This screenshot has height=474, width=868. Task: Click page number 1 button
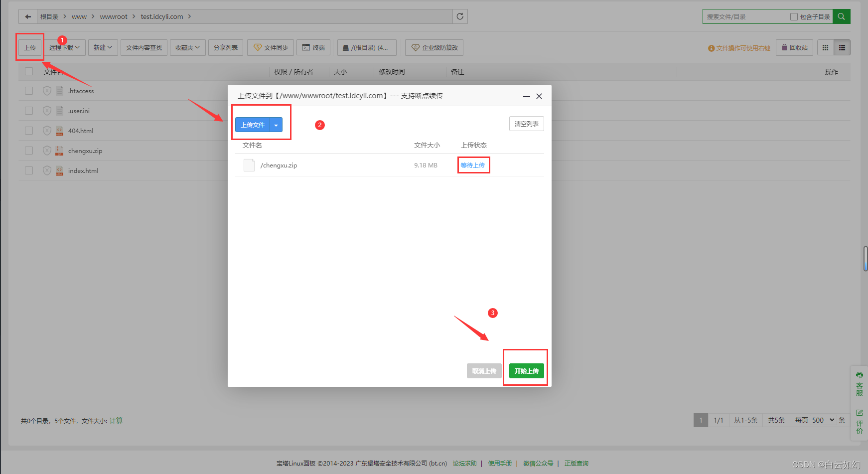[701, 420]
